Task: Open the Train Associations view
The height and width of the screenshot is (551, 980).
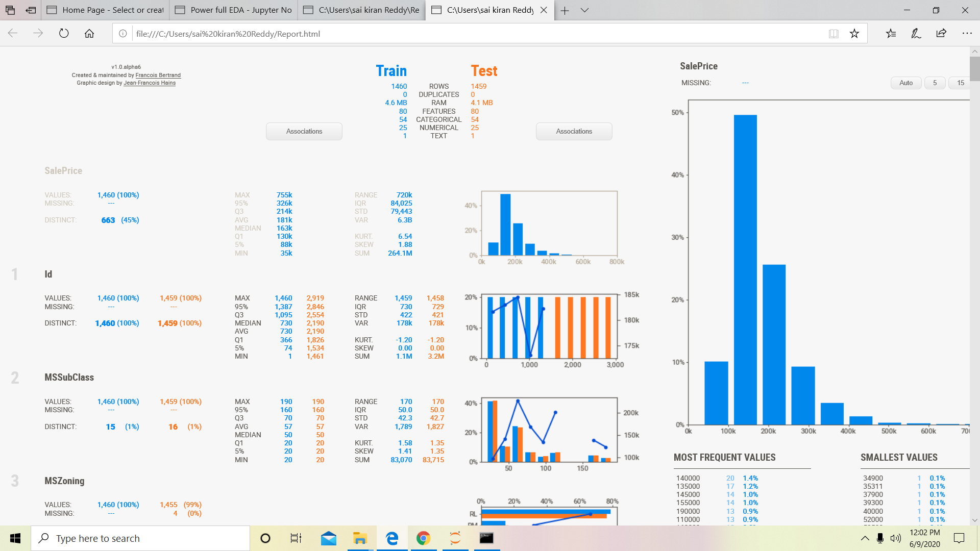Action: (x=303, y=131)
